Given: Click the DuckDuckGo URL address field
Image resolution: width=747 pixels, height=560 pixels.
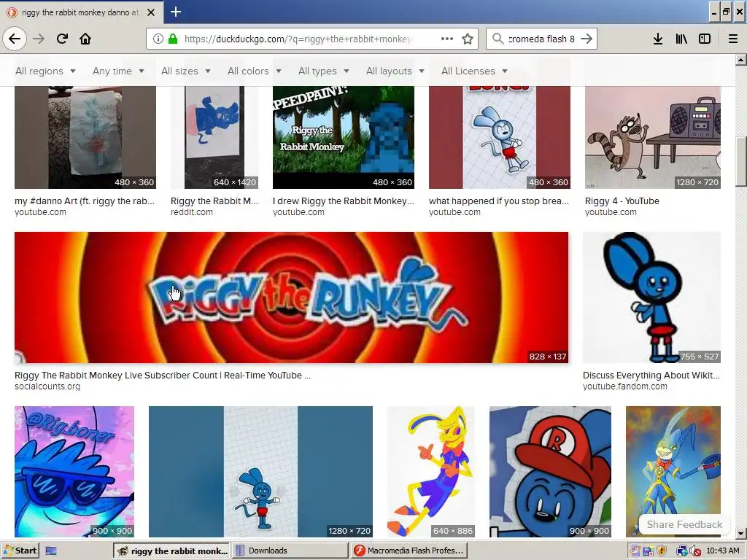Looking at the screenshot, I should point(298,39).
